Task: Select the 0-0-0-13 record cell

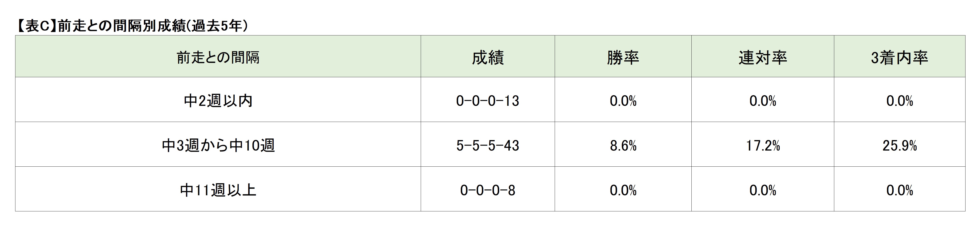Action: 488,101
